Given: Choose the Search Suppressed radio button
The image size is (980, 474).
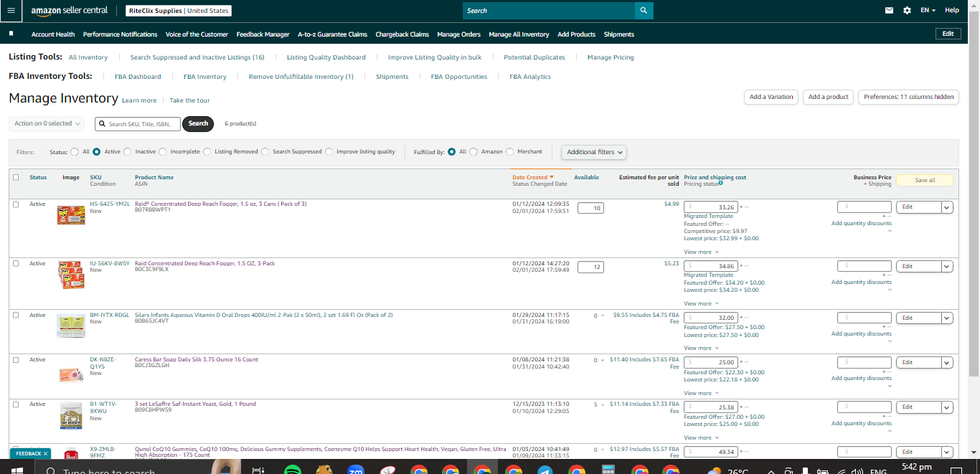Looking at the screenshot, I should [x=265, y=152].
